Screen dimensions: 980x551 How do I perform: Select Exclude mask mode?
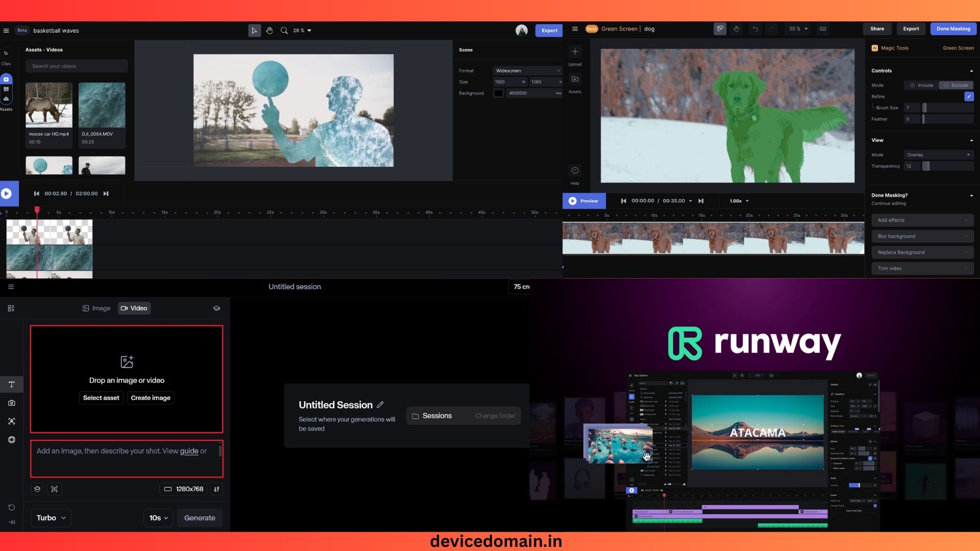[955, 85]
